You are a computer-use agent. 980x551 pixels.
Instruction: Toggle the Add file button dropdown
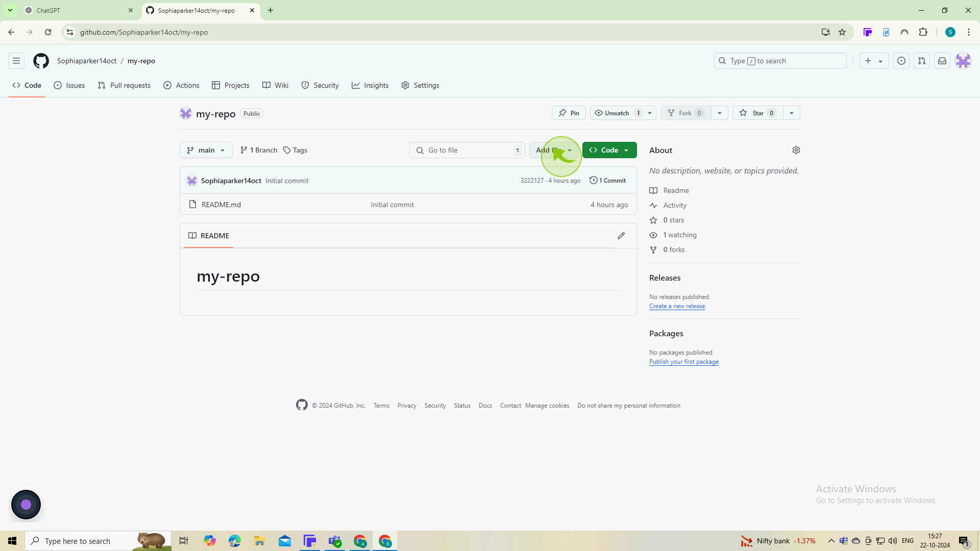click(570, 149)
